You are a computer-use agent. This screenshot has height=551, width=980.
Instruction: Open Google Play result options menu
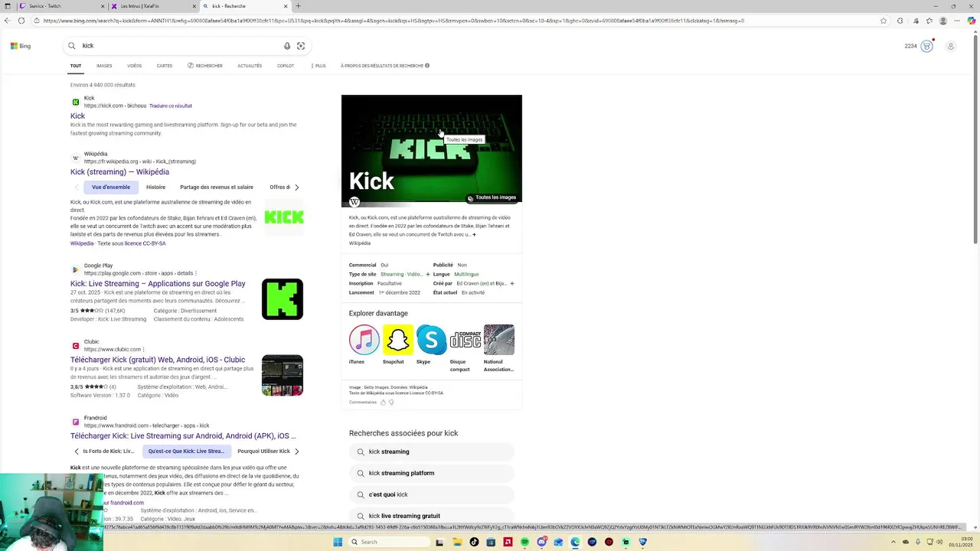click(196, 273)
